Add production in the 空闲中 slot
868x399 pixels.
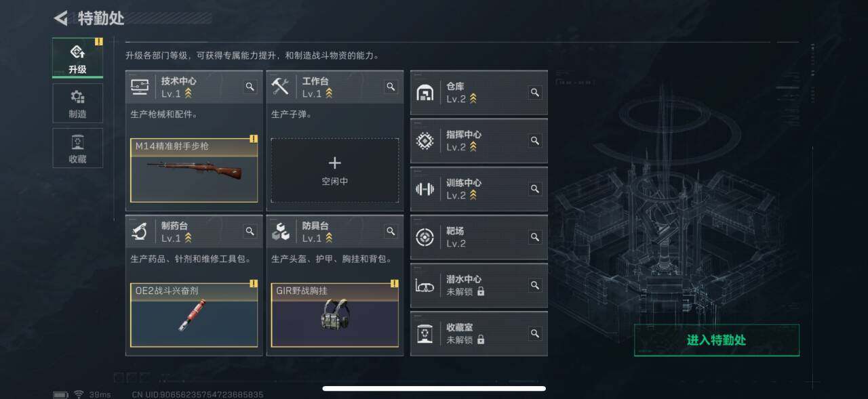335,170
